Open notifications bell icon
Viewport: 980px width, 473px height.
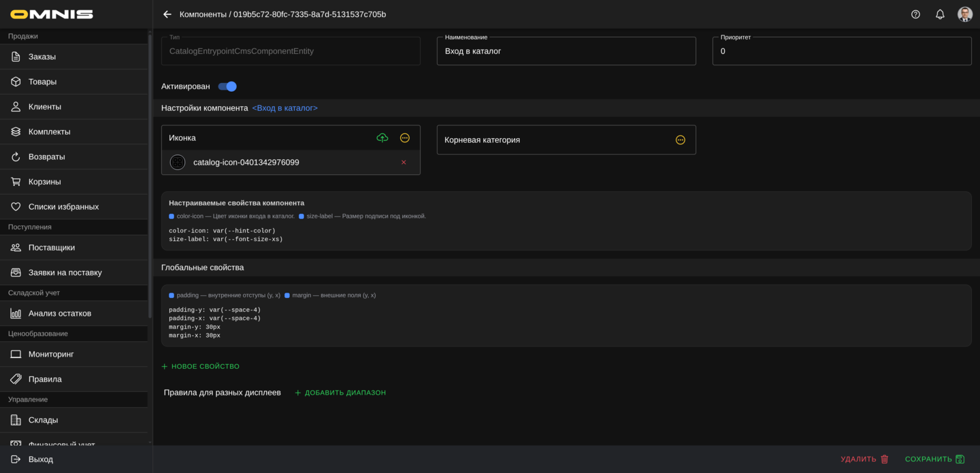click(x=940, y=14)
